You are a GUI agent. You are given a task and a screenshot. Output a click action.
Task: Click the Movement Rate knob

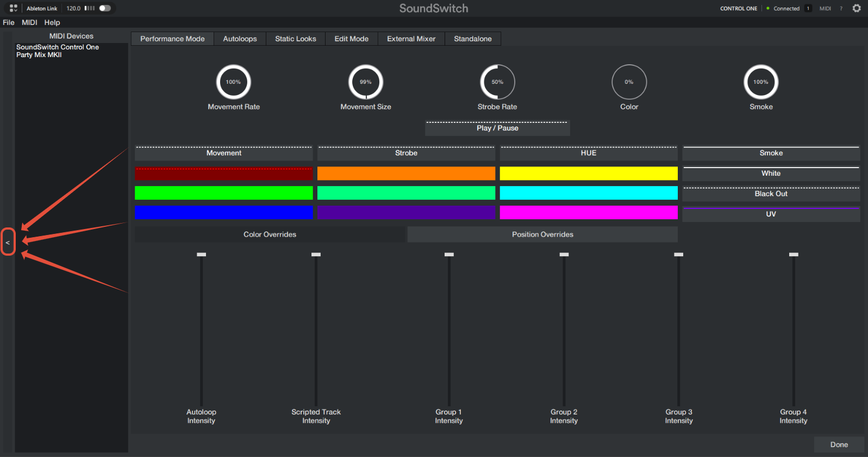[x=234, y=82]
